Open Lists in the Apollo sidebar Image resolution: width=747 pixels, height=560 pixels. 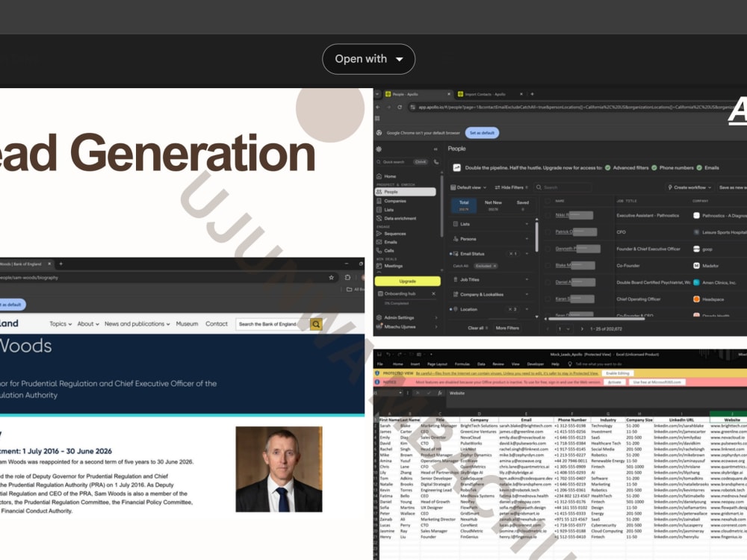(x=388, y=210)
